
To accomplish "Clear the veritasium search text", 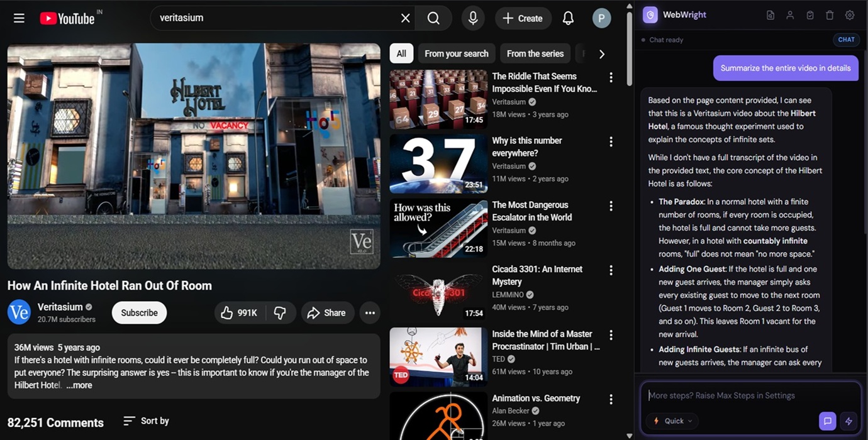I will tap(406, 18).
